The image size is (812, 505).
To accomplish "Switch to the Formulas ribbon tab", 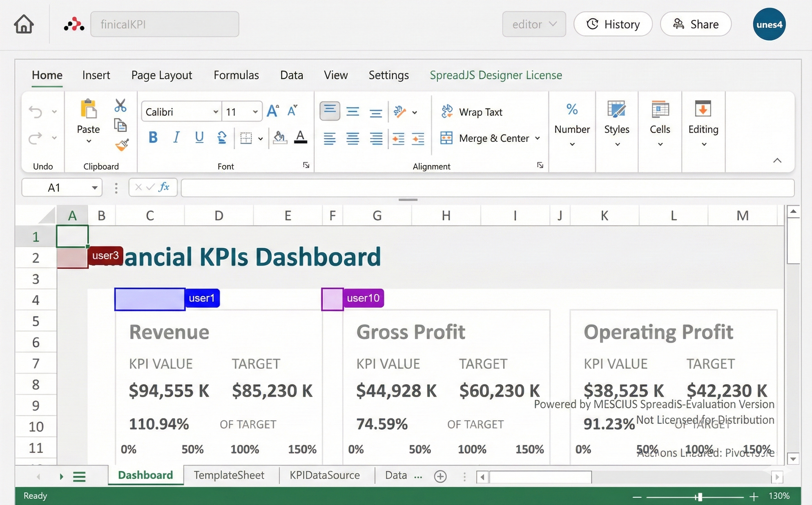I will [236, 75].
